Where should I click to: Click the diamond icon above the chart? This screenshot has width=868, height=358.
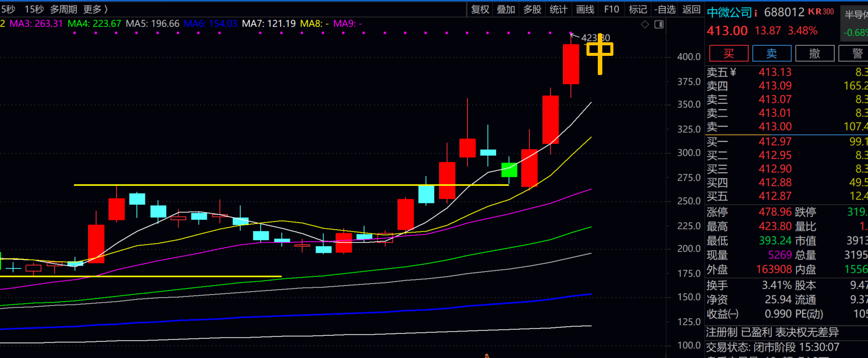point(645,24)
